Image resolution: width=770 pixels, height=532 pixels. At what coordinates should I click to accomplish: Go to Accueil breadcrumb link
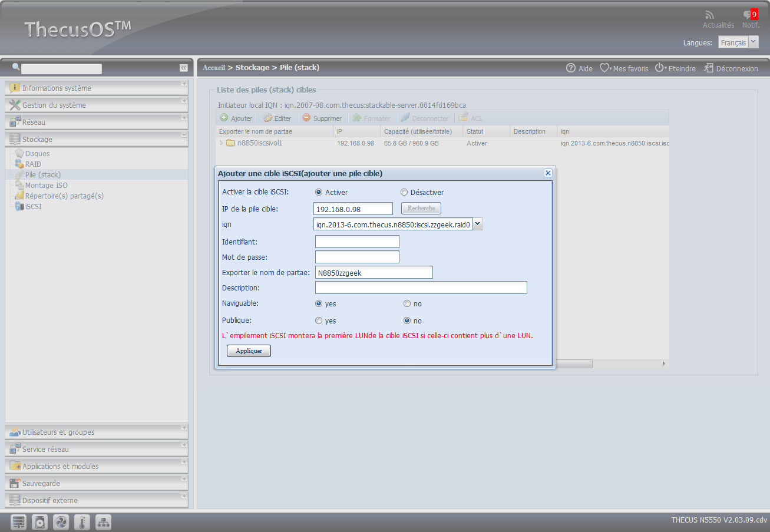[x=214, y=68]
